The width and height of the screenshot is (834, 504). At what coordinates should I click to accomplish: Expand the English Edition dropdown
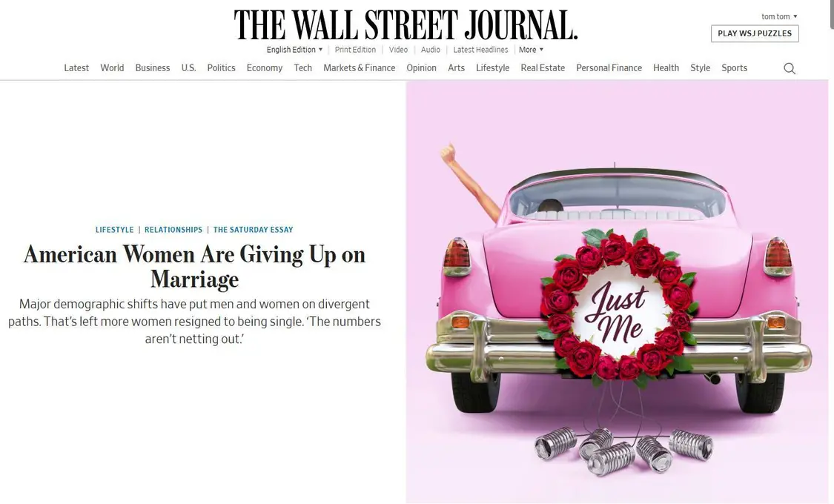tap(294, 50)
